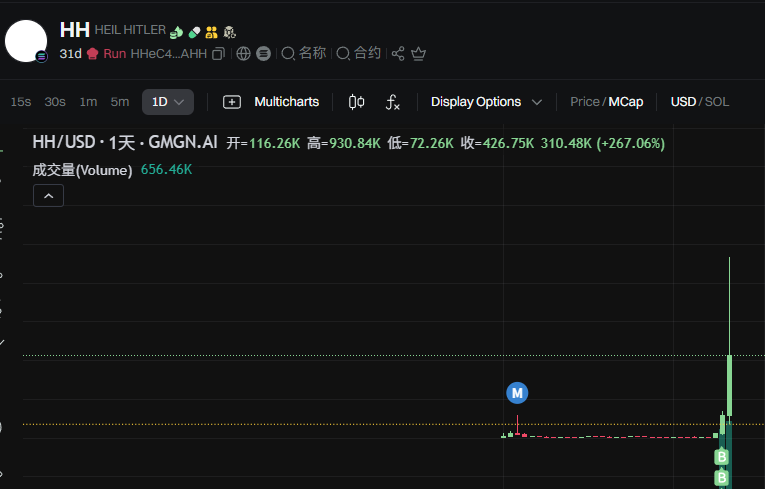The width and height of the screenshot is (765, 489).
Task: Click the gray round Solscan explorer icon
Action: [x=263, y=54]
